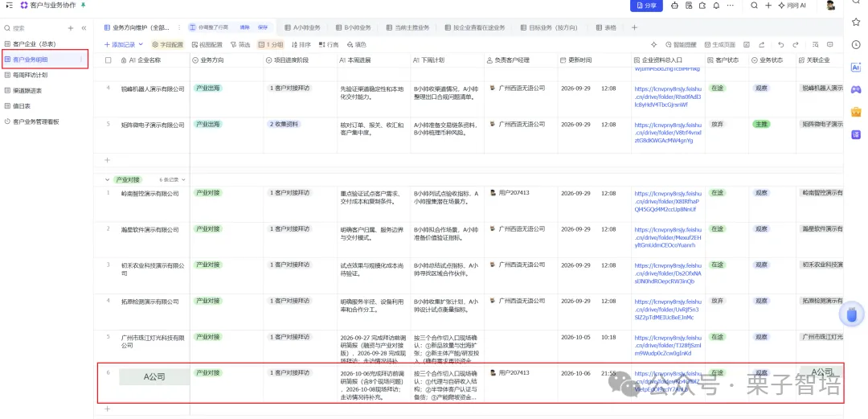The height and width of the screenshot is (419, 868).
Task: Click the star favorites icon in right sidebar
Action: (x=856, y=22)
